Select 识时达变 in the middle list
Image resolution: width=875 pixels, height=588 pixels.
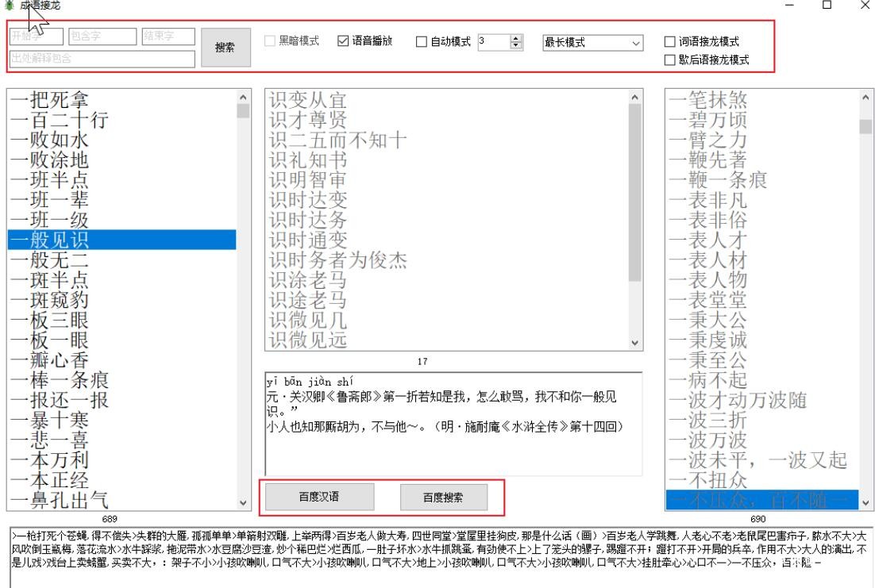446,200
